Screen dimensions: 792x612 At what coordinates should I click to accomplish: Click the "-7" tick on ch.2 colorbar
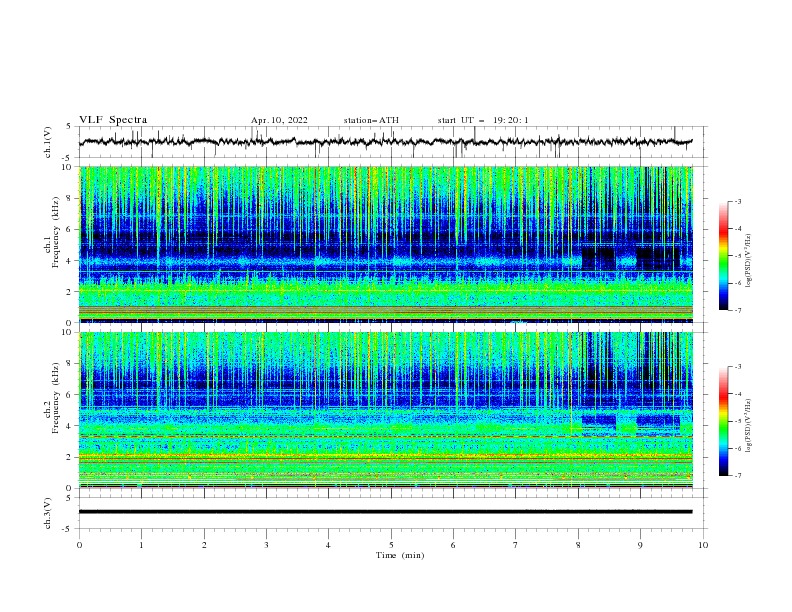(737, 476)
